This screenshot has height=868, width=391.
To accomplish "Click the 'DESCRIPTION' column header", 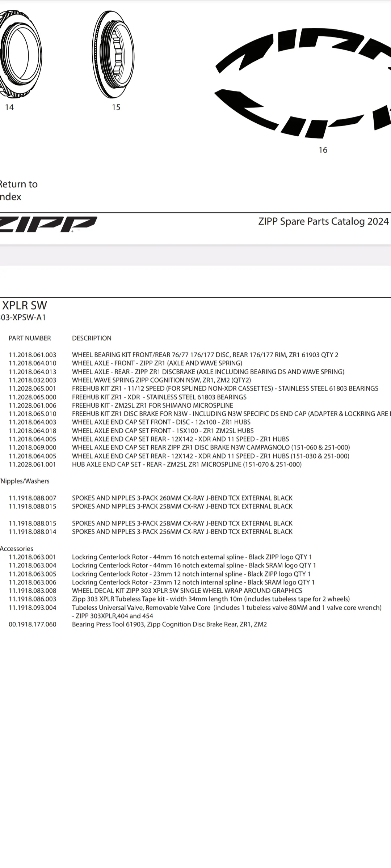I will (x=92, y=338).
